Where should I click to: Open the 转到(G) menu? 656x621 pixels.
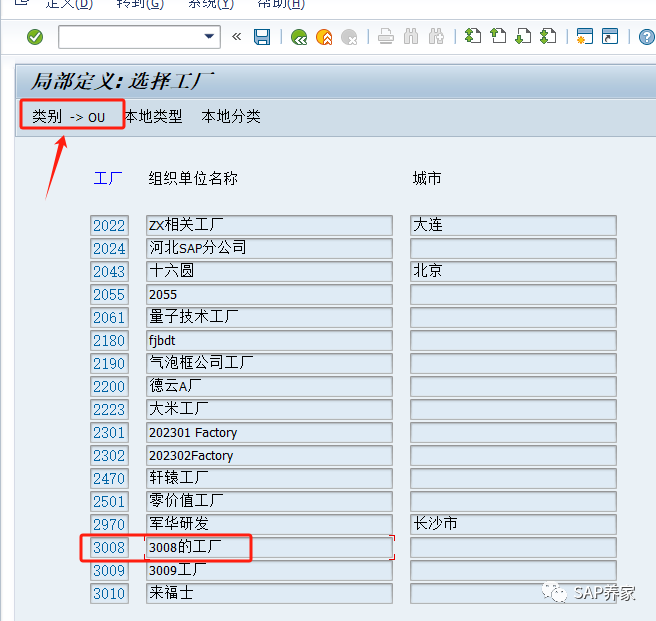coord(140,4)
